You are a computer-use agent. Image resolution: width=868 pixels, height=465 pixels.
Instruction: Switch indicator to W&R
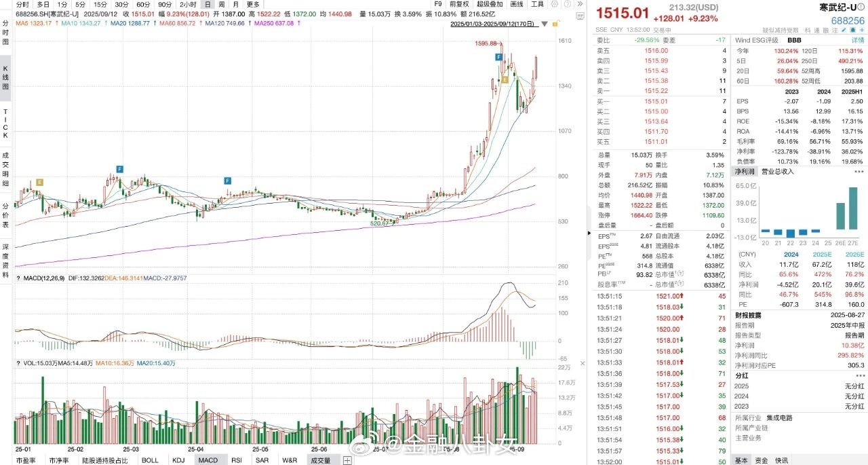290,460
